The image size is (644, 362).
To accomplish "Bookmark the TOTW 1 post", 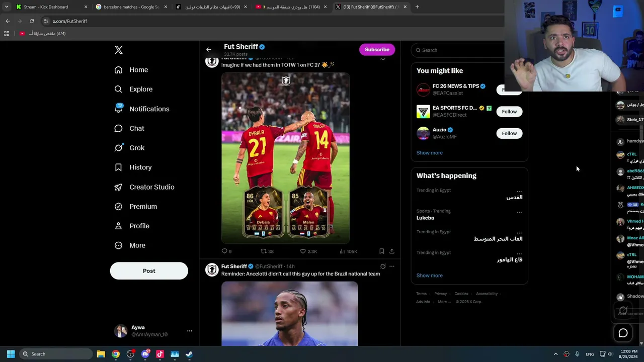I will pyautogui.click(x=382, y=251).
